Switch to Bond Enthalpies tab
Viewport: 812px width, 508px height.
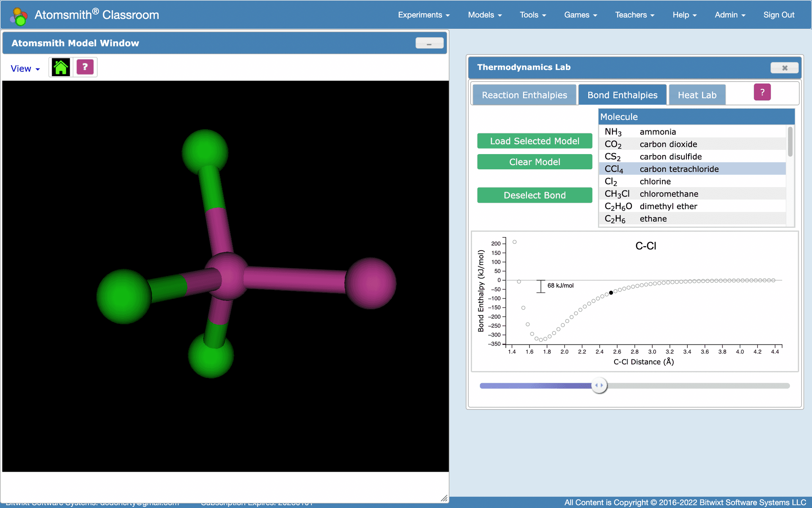pos(622,95)
